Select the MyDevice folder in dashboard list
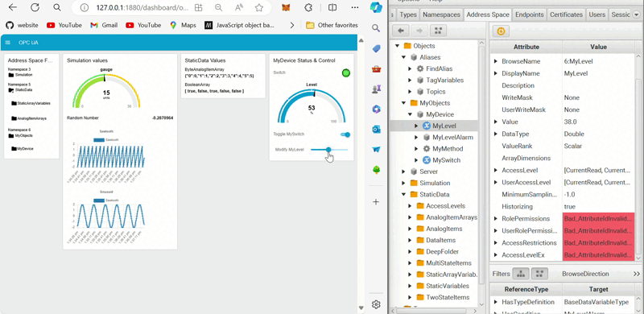Screen dimensions: 644x314 point(23,149)
